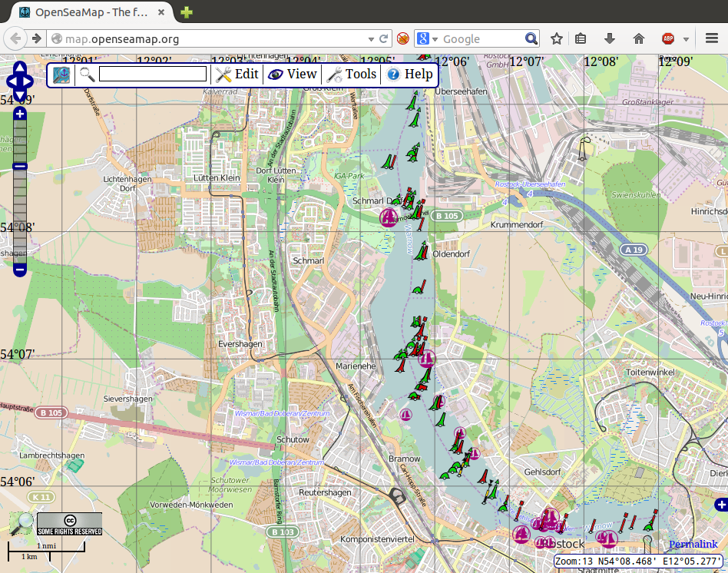
Task: Click the Adblock Plus ABP icon
Action: click(x=668, y=38)
